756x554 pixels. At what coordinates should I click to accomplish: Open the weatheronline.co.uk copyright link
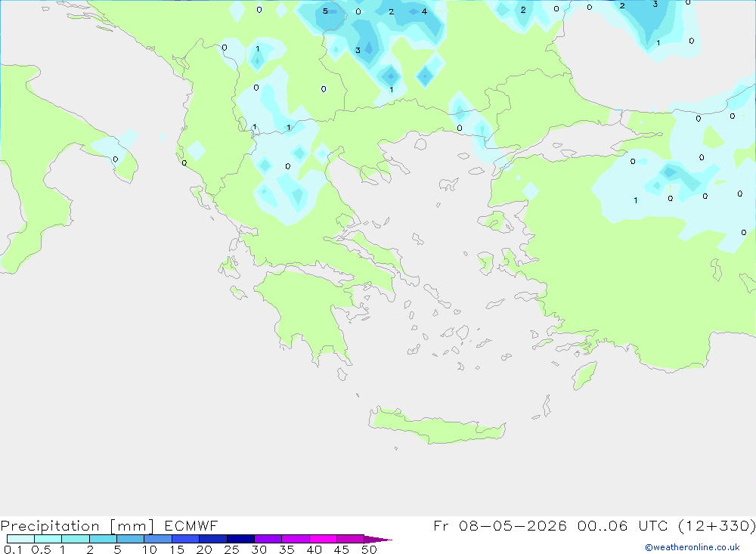(x=692, y=547)
